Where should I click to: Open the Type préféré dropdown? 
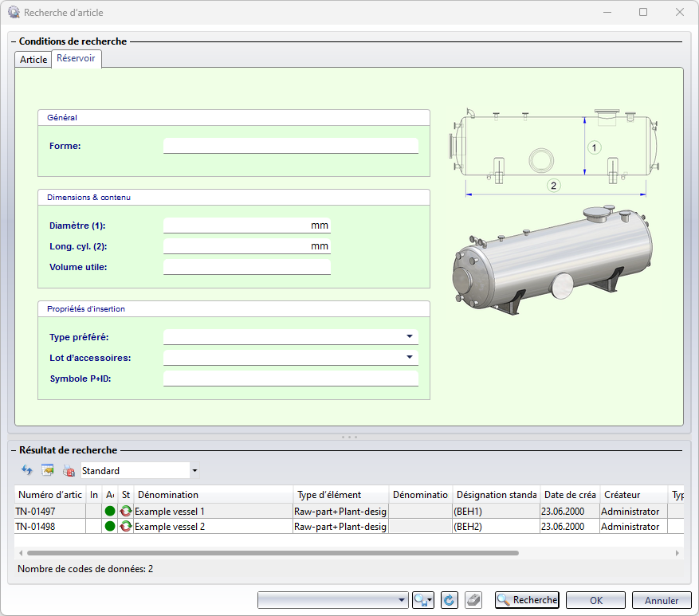pyautogui.click(x=409, y=337)
